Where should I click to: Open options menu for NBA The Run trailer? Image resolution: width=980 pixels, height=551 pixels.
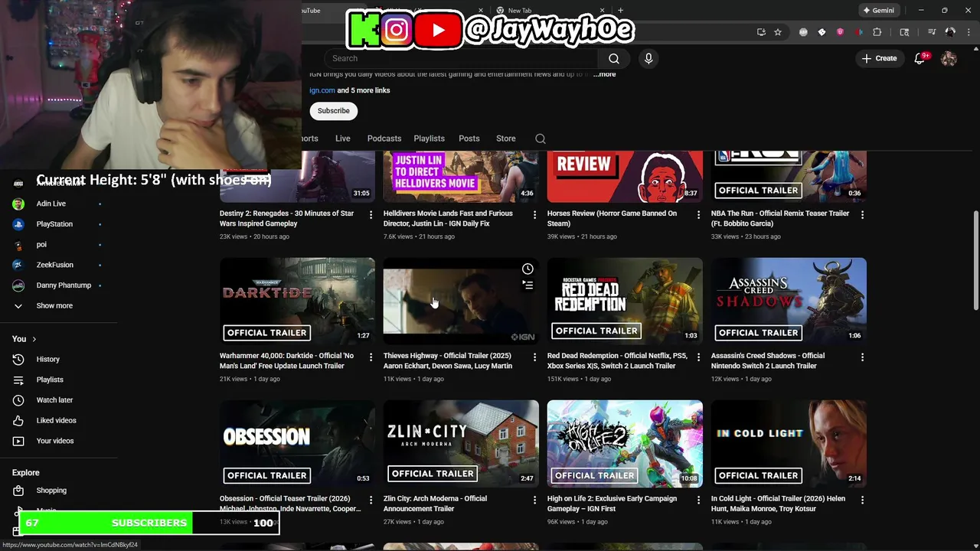(862, 215)
